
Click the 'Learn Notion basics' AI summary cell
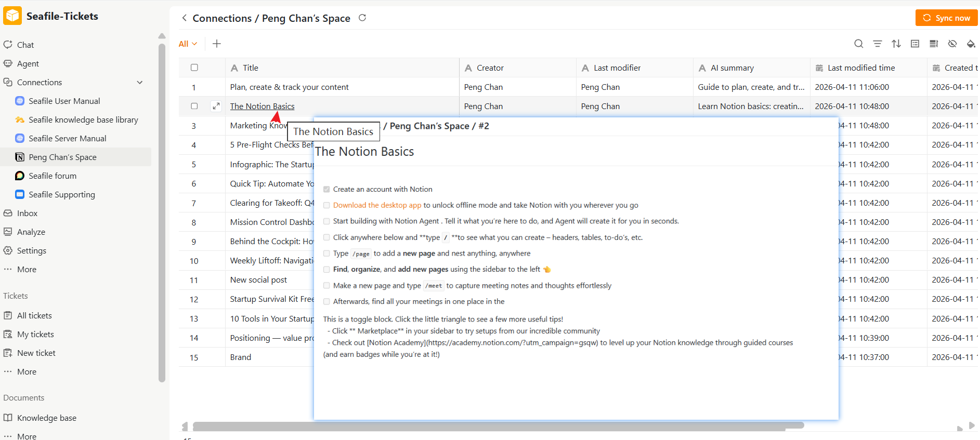pos(752,106)
